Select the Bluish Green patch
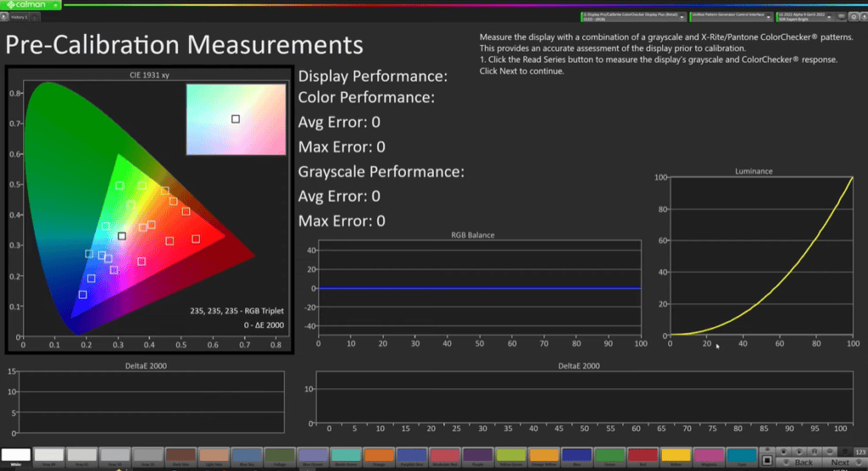This screenshot has height=471, width=868. click(346, 457)
